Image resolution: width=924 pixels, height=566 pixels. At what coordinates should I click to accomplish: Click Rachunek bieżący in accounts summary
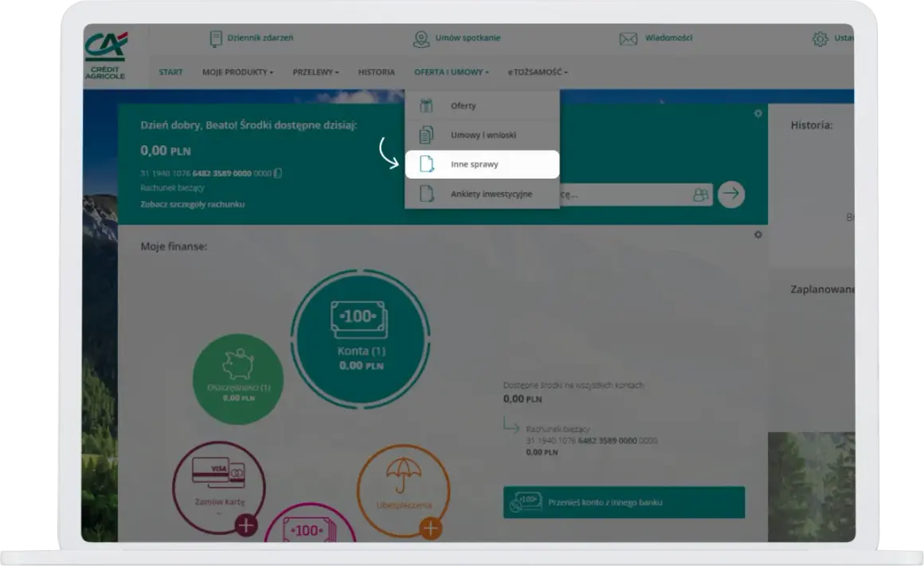pos(558,429)
